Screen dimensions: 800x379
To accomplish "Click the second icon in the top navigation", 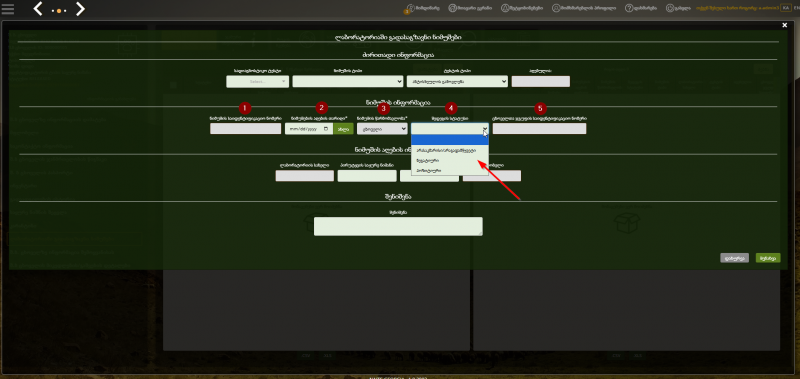I will [x=452, y=8].
